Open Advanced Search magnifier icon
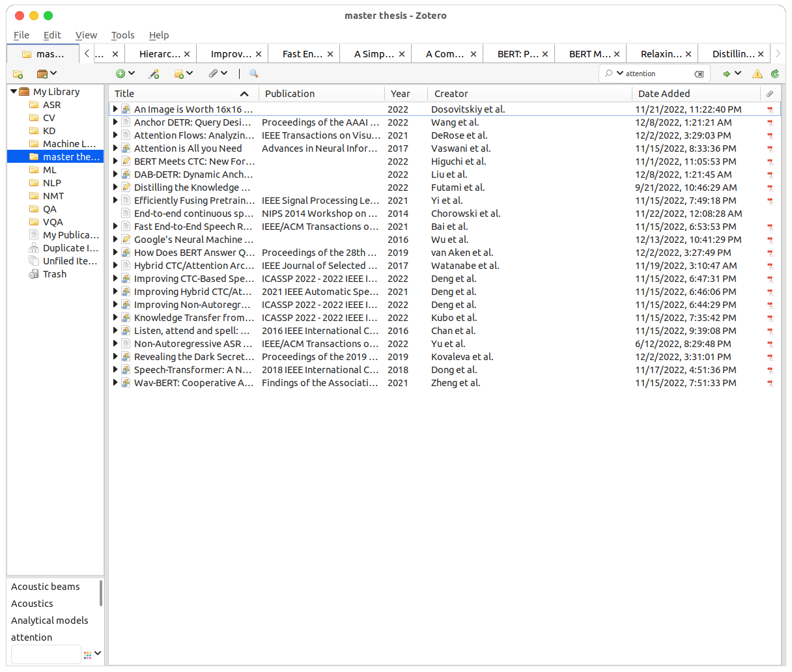792x672 pixels. pyautogui.click(x=254, y=74)
